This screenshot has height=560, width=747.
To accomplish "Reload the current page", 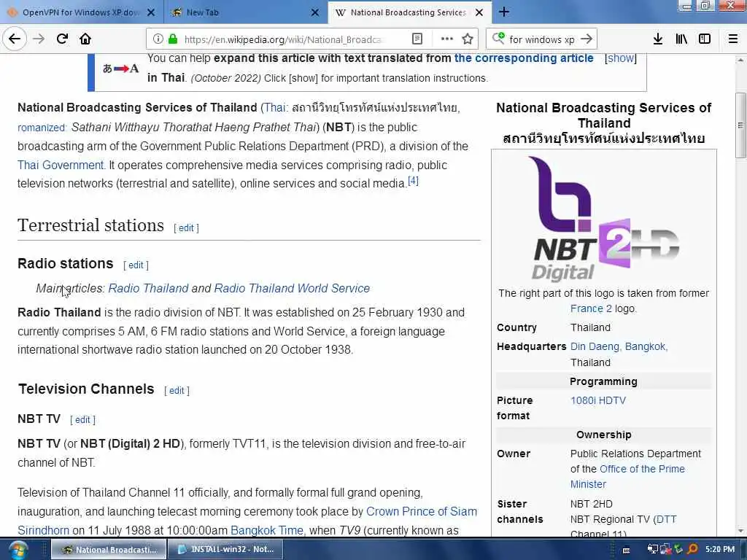I will 63,39.
